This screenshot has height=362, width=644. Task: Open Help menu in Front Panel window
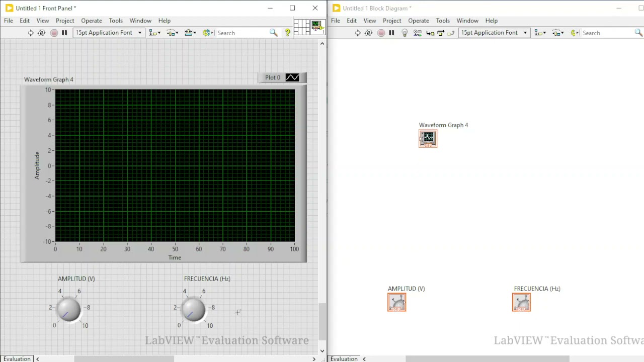pos(165,21)
